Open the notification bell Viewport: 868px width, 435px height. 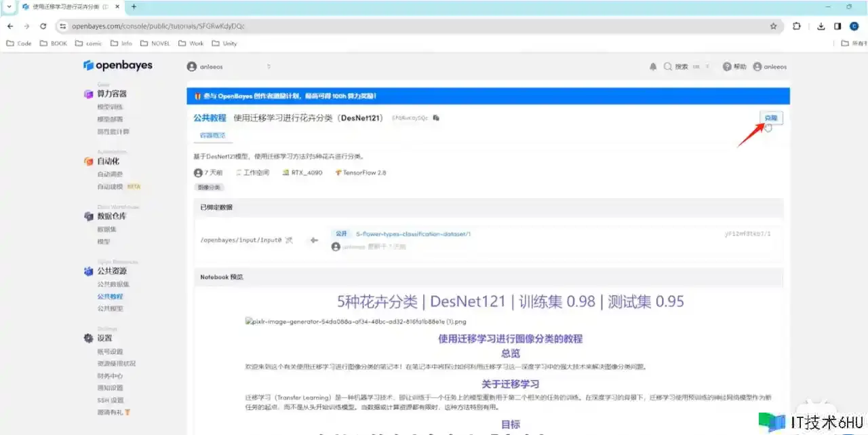[x=653, y=67]
